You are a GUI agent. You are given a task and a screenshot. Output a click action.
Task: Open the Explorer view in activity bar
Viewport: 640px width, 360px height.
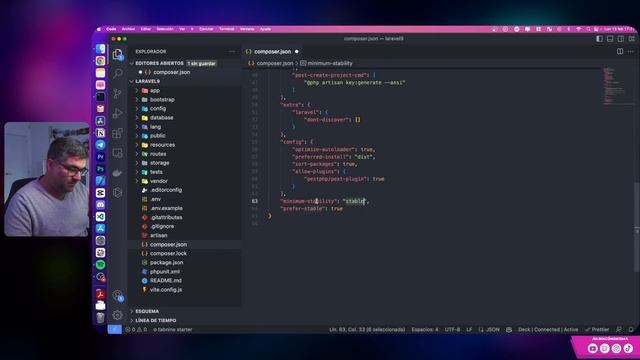click(118, 54)
